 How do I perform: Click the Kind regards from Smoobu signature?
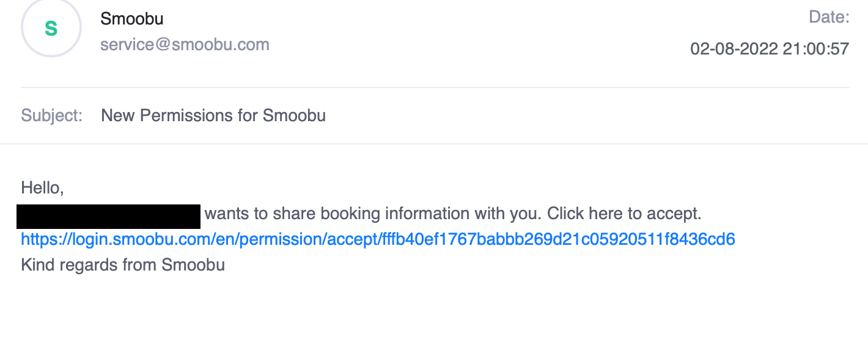[123, 265]
